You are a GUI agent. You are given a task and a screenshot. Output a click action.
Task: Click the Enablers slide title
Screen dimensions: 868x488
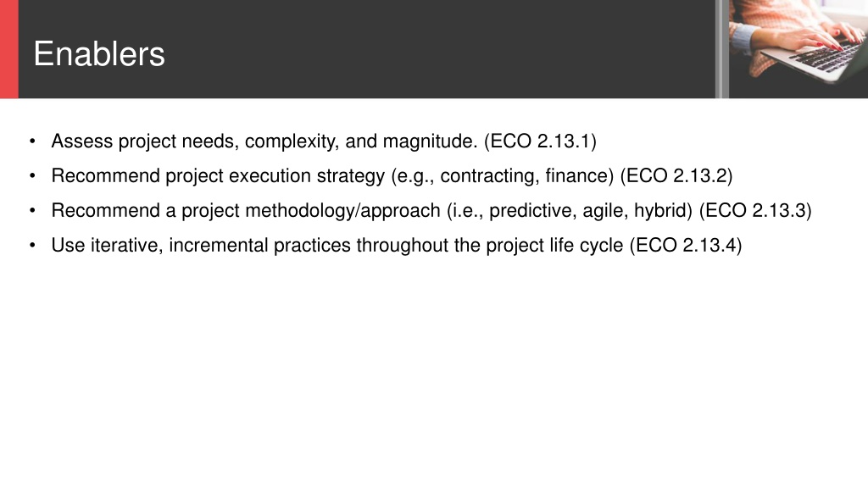click(x=99, y=53)
